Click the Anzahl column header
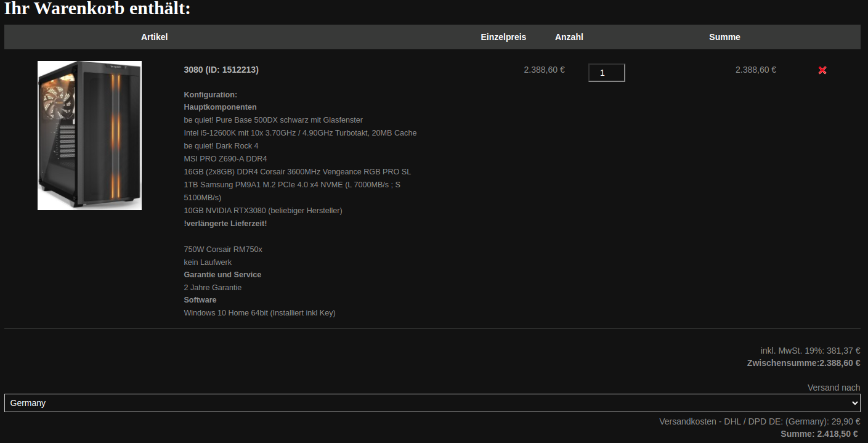Image resolution: width=868 pixels, height=443 pixels. (x=569, y=37)
